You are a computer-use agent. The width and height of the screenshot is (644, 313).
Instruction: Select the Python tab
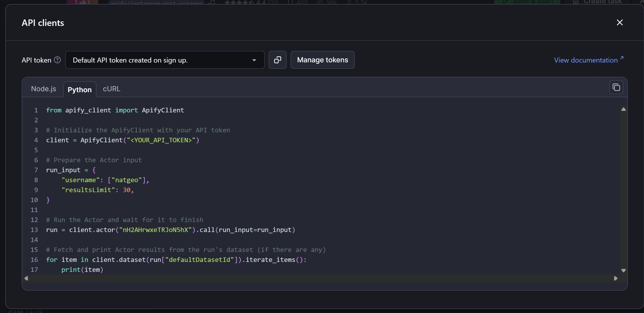[x=80, y=89]
